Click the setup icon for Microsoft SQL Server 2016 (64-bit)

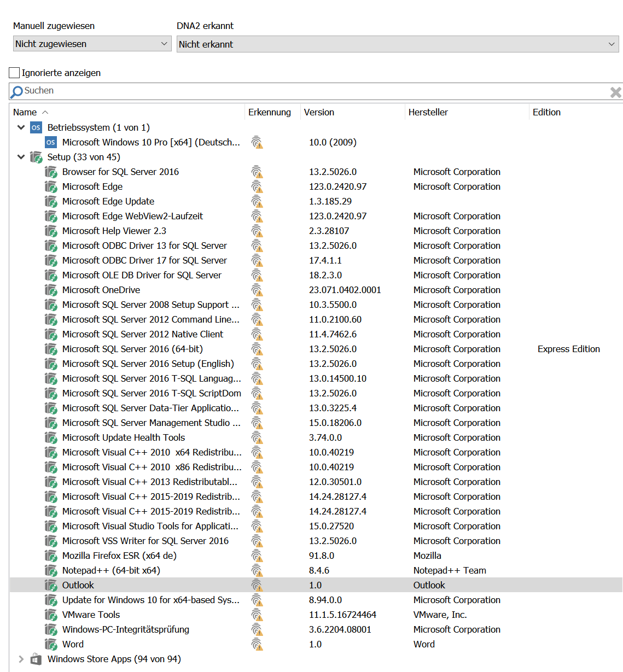51,349
